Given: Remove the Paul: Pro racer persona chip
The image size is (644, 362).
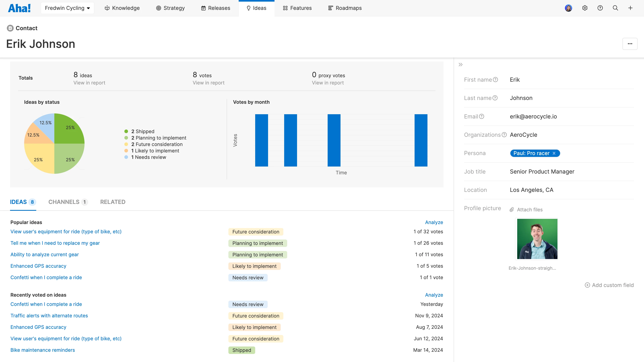Looking at the screenshot, I should pyautogui.click(x=554, y=153).
